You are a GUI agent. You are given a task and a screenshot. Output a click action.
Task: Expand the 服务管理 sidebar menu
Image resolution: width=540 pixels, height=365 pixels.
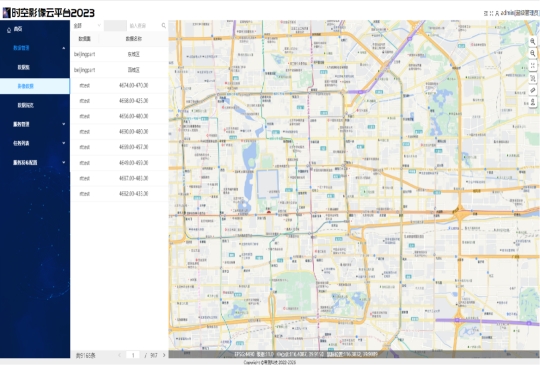click(34, 124)
